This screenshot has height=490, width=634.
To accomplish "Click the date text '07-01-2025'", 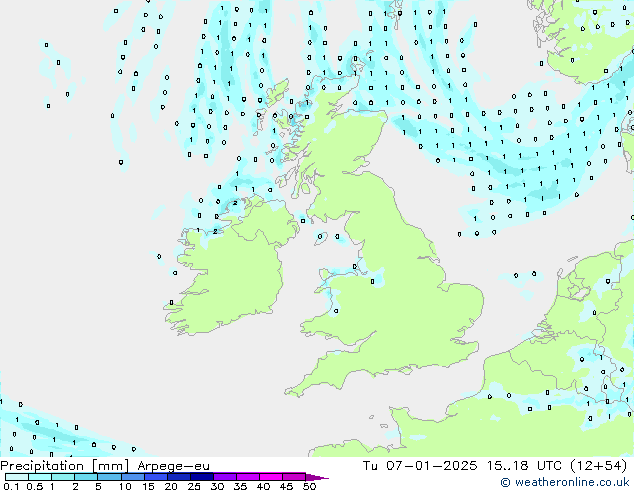I will point(431,466).
